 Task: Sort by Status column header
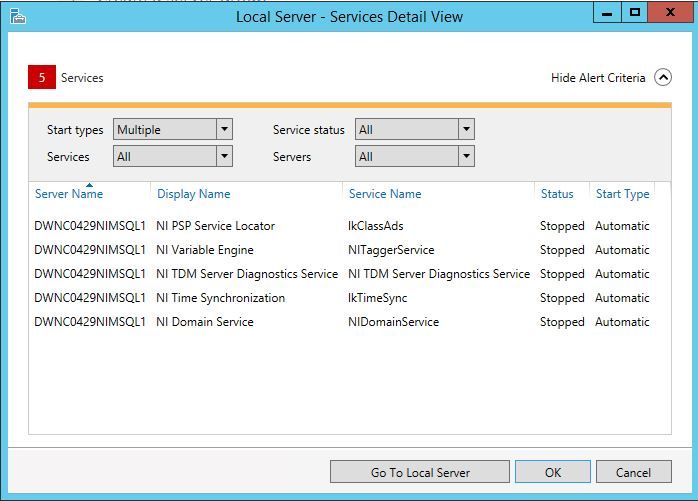557,194
